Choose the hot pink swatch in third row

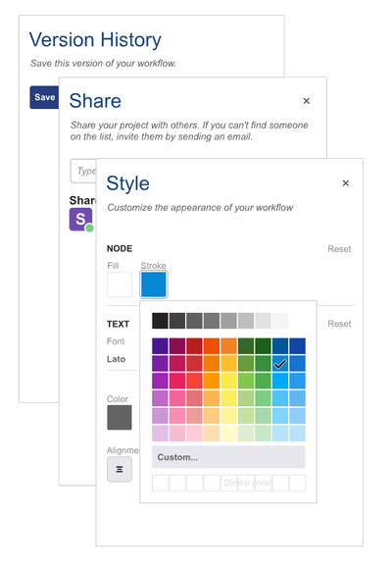tap(177, 382)
